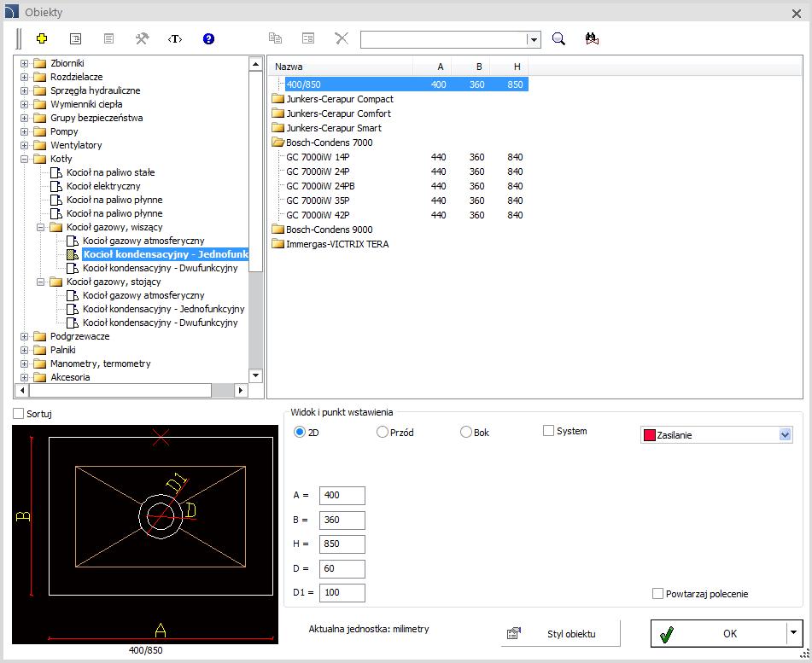The image size is (812, 663).
Task: Click the Junkers-Cerapur Smart folder icon
Action: [278, 128]
